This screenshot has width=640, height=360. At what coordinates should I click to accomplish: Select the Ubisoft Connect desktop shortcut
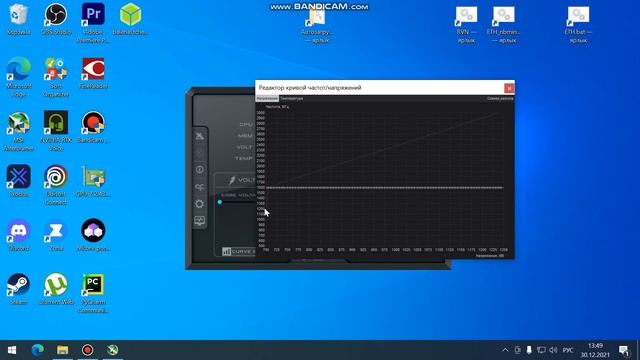[56, 184]
